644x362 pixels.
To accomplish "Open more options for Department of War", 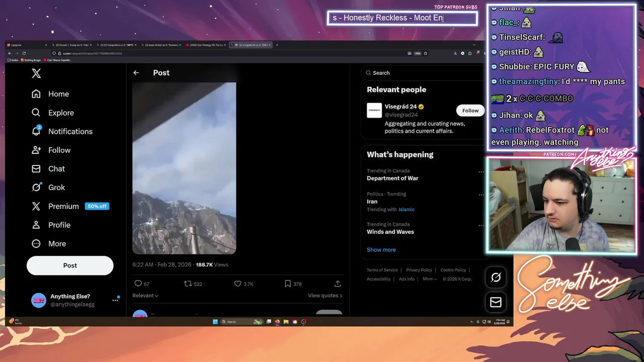I will 481,171.
